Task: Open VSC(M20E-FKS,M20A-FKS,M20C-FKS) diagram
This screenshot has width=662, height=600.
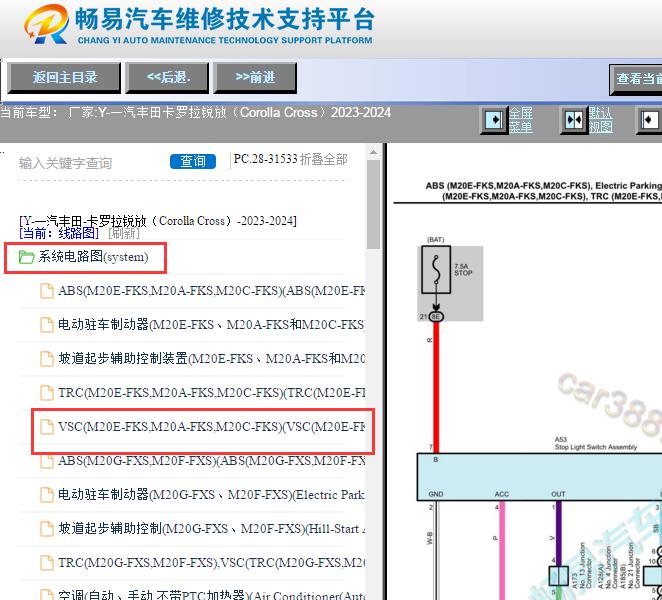Action: pos(211,427)
